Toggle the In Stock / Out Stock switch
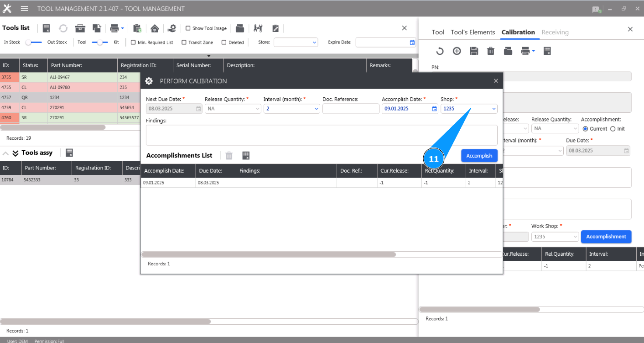644x343 pixels. (x=34, y=42)
